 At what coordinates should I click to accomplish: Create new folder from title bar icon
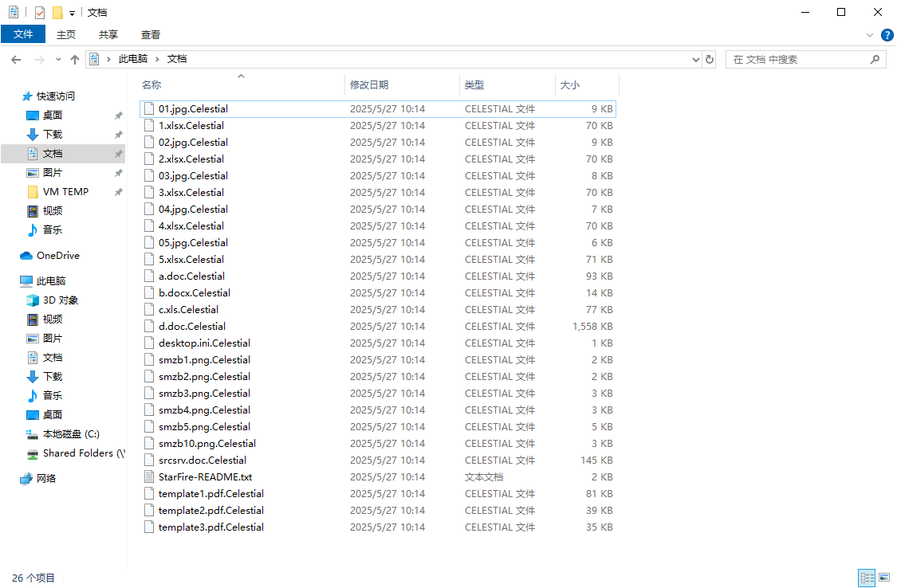pyautogui.click(x=57, y=13)
